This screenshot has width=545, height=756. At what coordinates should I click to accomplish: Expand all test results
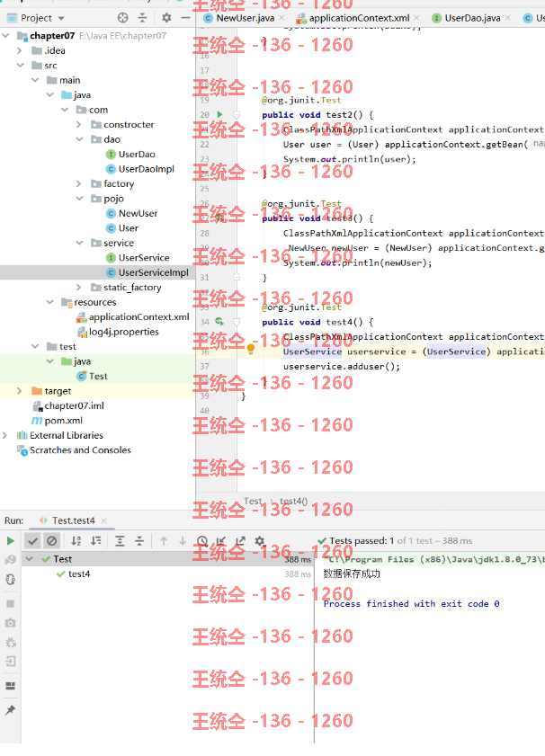(120, 541)
